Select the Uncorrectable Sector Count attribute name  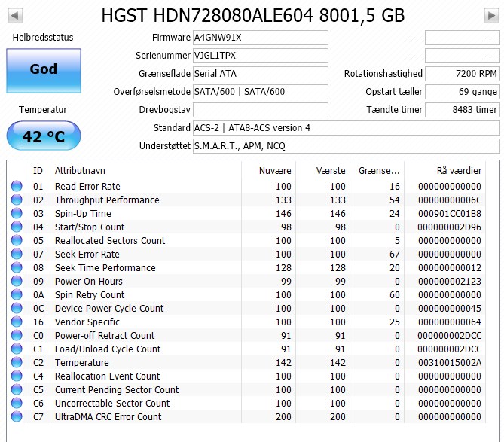pos(112,403)
